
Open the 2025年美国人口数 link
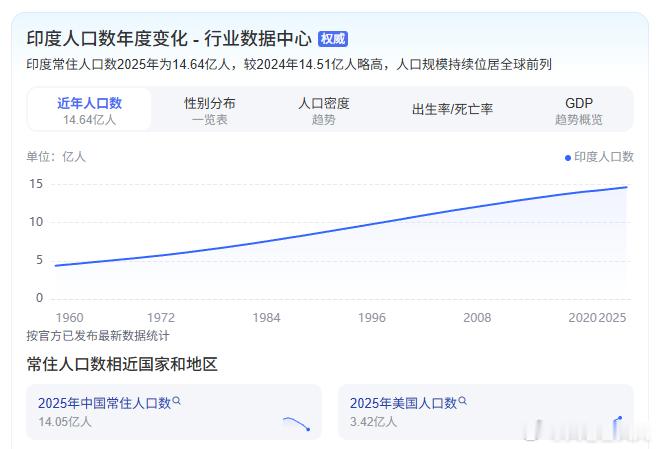pyautogui.click(x=403, y=403)
